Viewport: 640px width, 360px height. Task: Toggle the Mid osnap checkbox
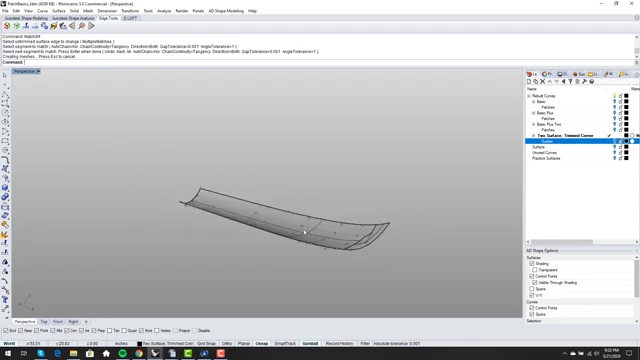tap(53, 331)
